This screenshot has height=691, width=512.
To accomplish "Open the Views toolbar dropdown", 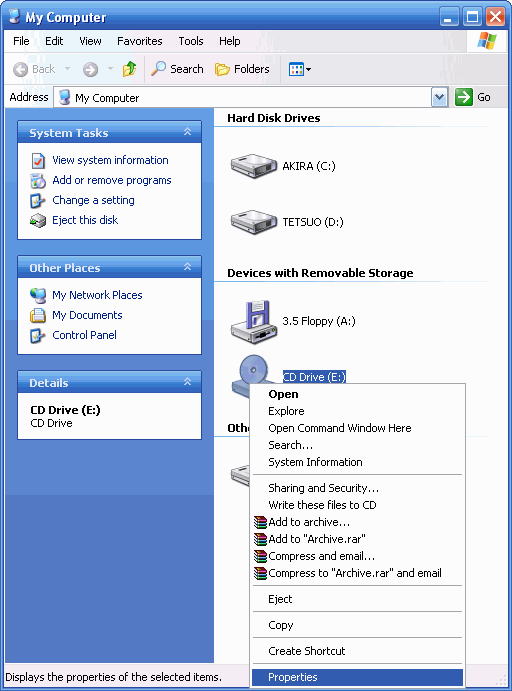I will [x=300, y=69].
